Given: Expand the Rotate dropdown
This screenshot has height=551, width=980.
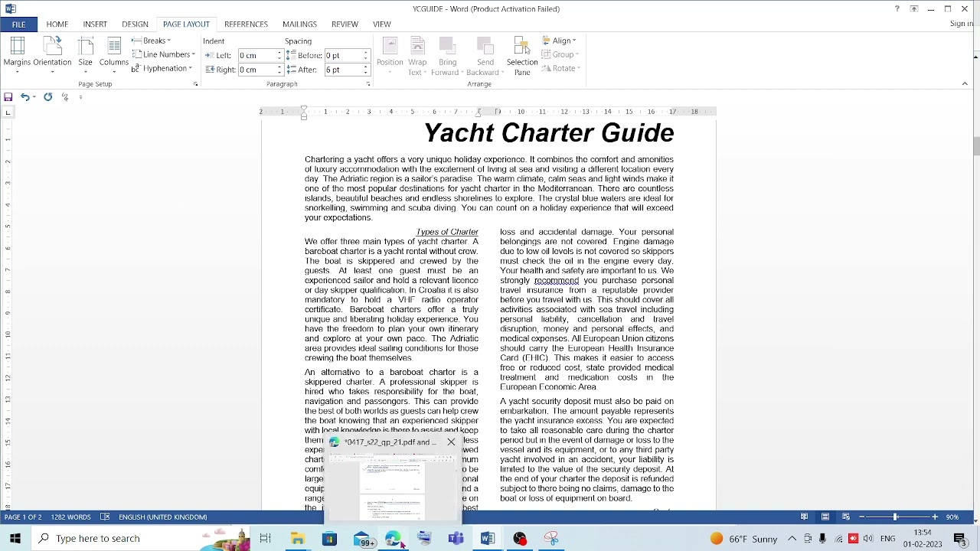Looking at the screenshot, I should tap(560, 68).
